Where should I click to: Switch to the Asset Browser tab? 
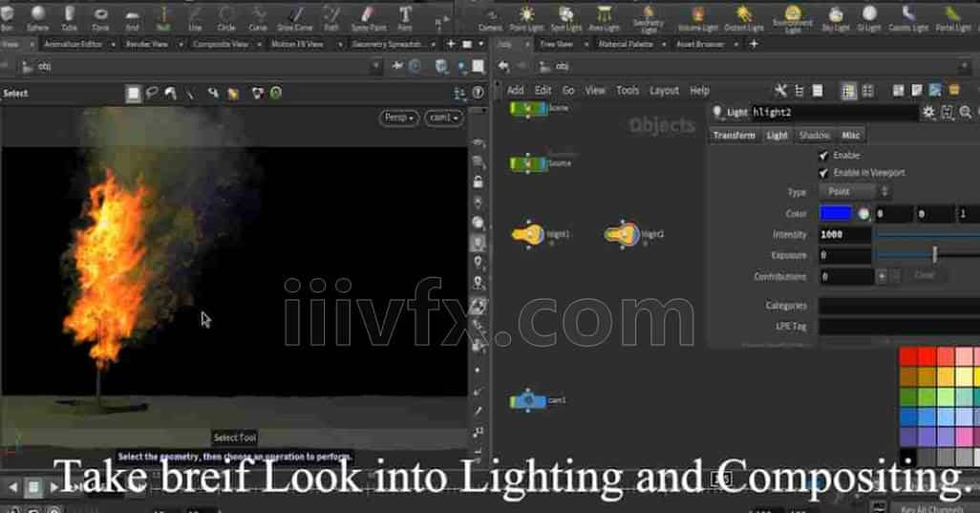point(701,44)
